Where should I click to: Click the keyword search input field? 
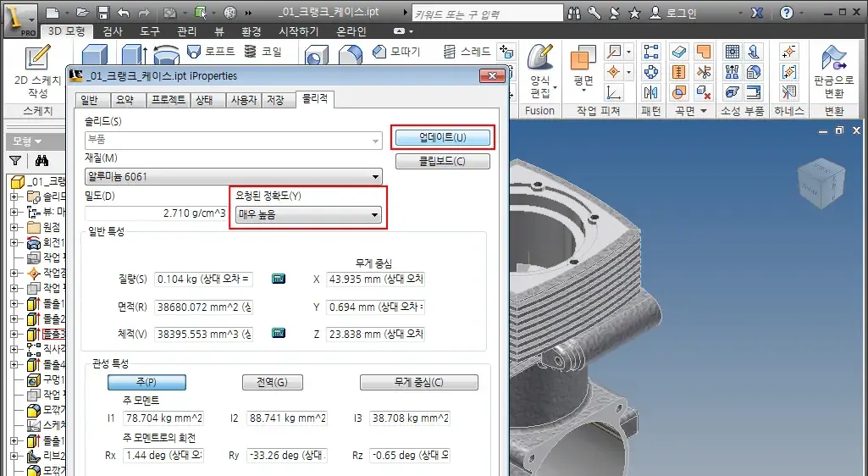pos(487,14)
